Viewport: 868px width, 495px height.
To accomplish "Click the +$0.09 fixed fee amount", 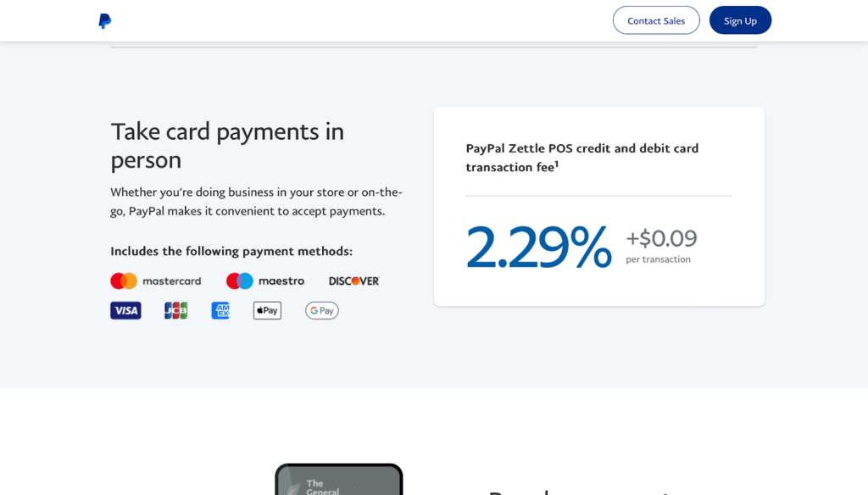I will click(661, 239).
